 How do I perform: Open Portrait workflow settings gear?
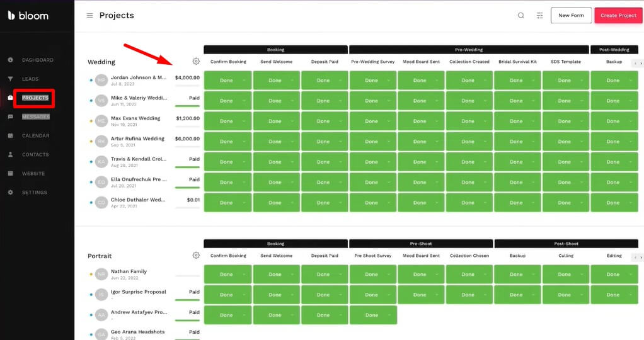(x=196, y=256)
